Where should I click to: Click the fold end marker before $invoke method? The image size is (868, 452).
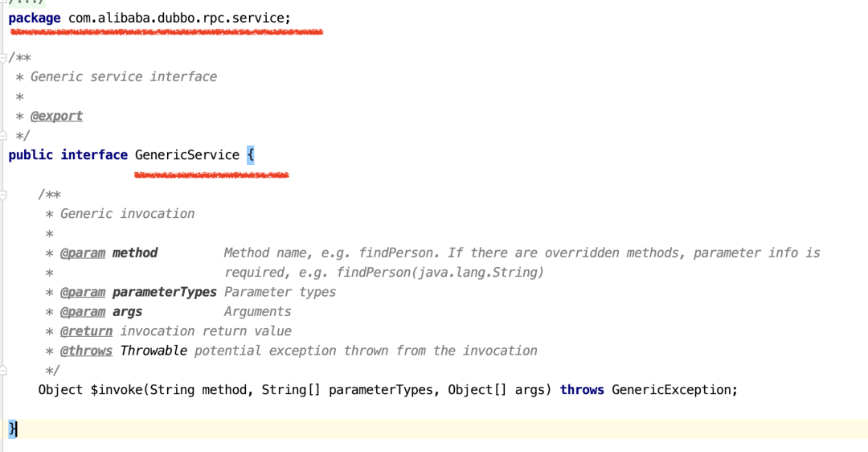click(x=3, y=371)
